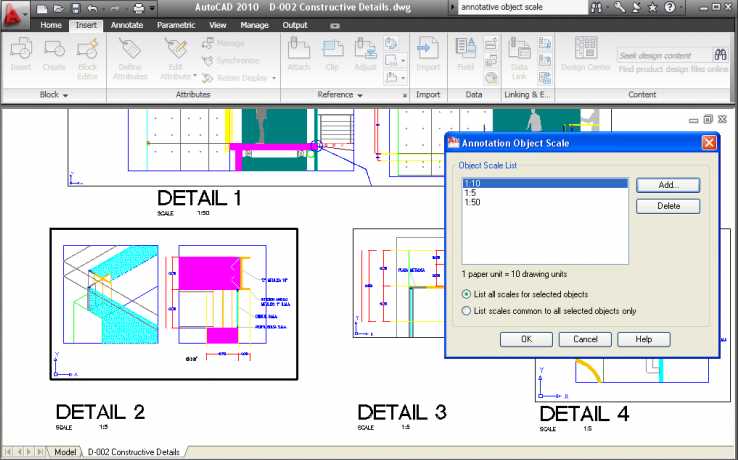Close the Annotation Object Scale dialog
Screen dimensions: 738x460
(709, 143)
